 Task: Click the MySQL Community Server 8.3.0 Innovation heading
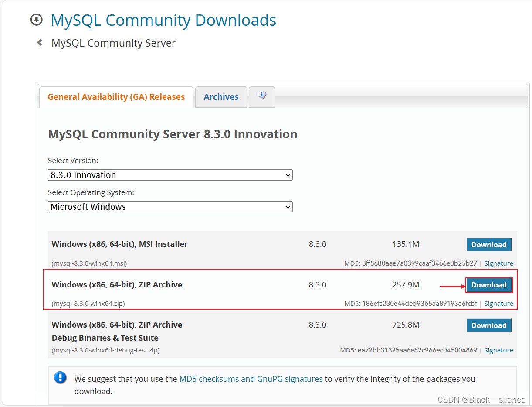pos(173,134)
